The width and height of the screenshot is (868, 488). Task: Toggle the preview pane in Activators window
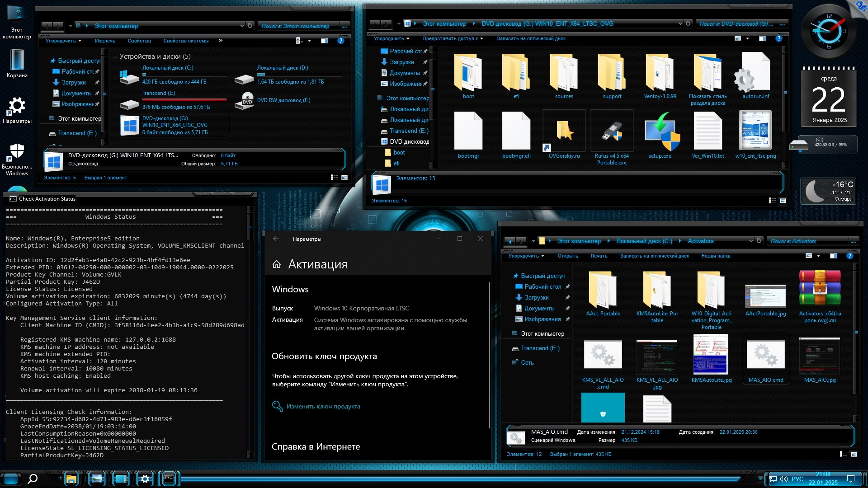833,256
